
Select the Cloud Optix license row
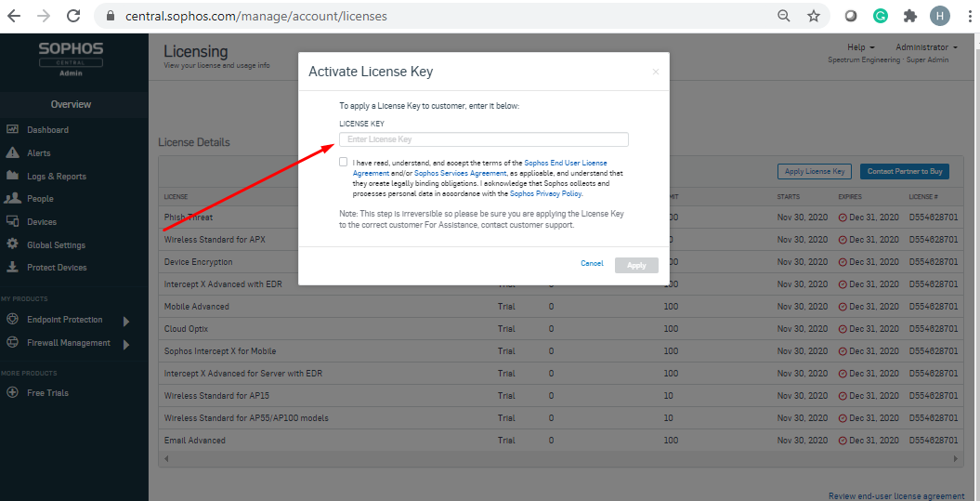560,329
